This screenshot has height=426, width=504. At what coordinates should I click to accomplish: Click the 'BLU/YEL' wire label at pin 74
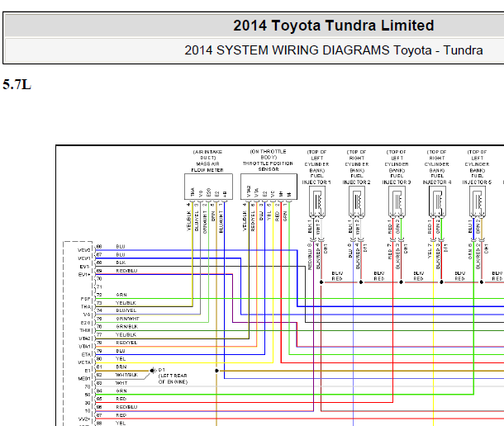point(126,310)
